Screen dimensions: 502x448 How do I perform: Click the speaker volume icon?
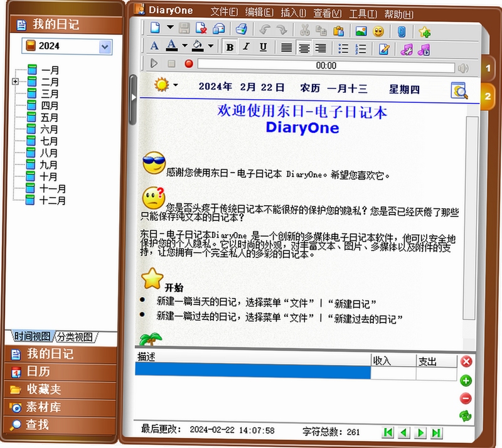(462, 68)
